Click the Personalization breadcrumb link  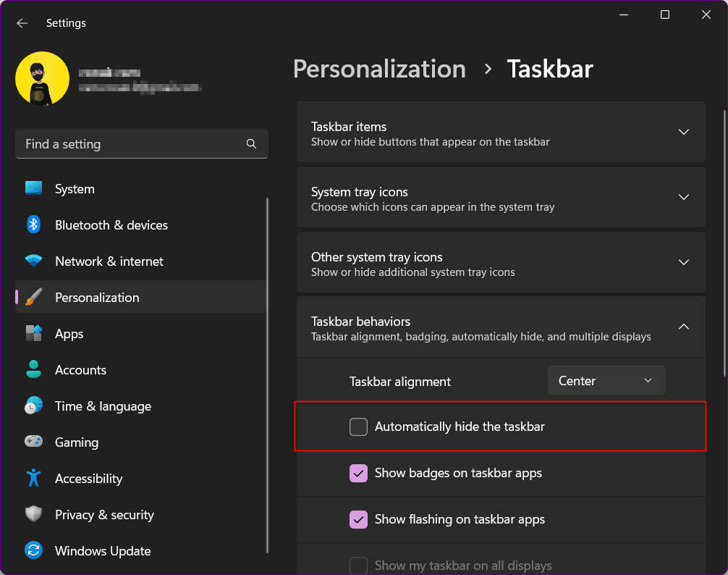pos(379,70)
